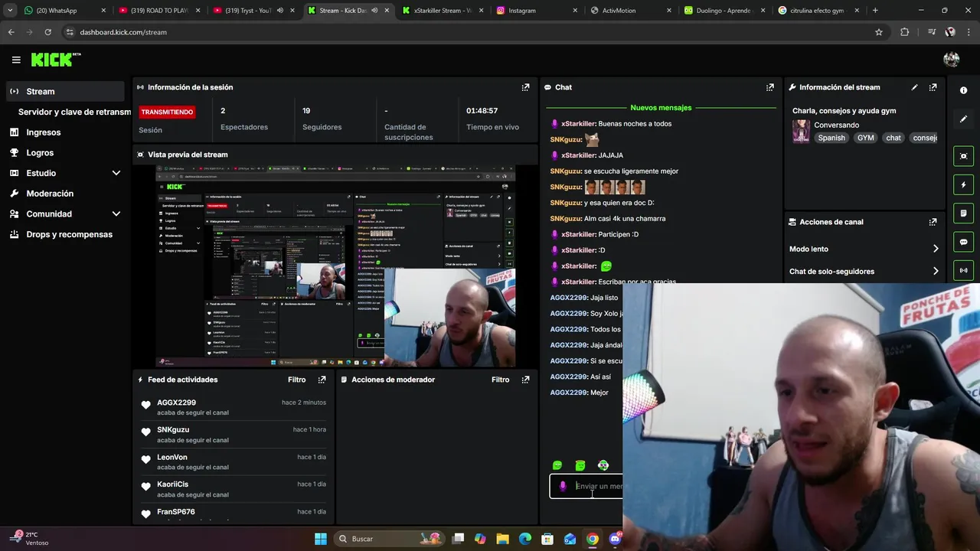980x551 pixels.
Task: Pop out the Información de la sesión panel
Action: (525, 87)
